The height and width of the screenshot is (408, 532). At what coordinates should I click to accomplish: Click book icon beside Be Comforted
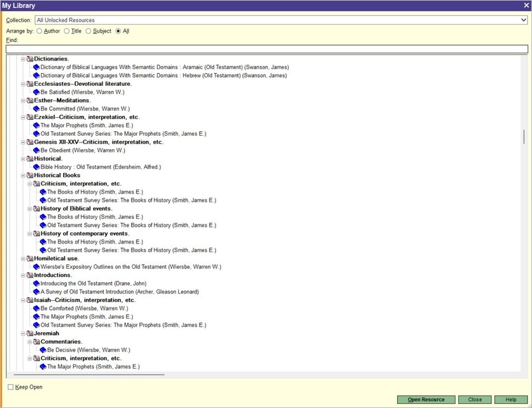click(x=37, y=308)
